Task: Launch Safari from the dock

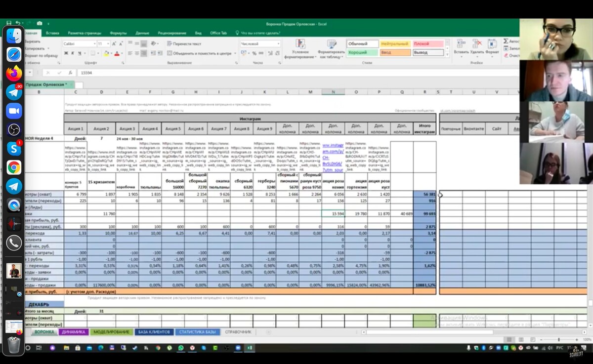Action: [x=14, y=54]
